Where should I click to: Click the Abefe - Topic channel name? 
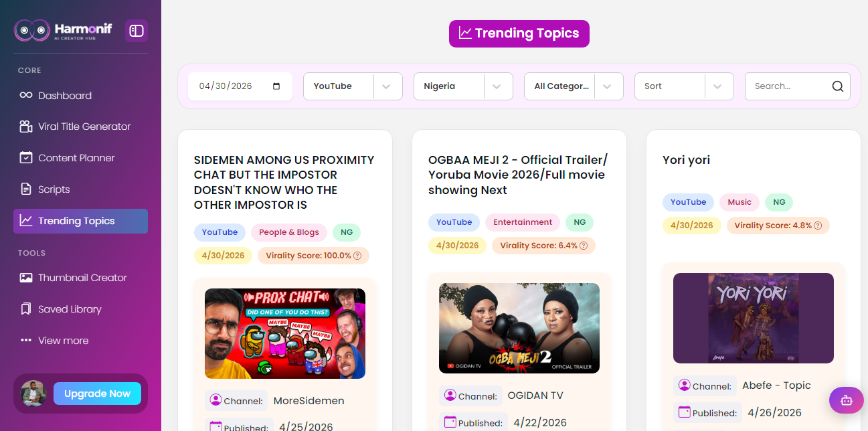776,385
